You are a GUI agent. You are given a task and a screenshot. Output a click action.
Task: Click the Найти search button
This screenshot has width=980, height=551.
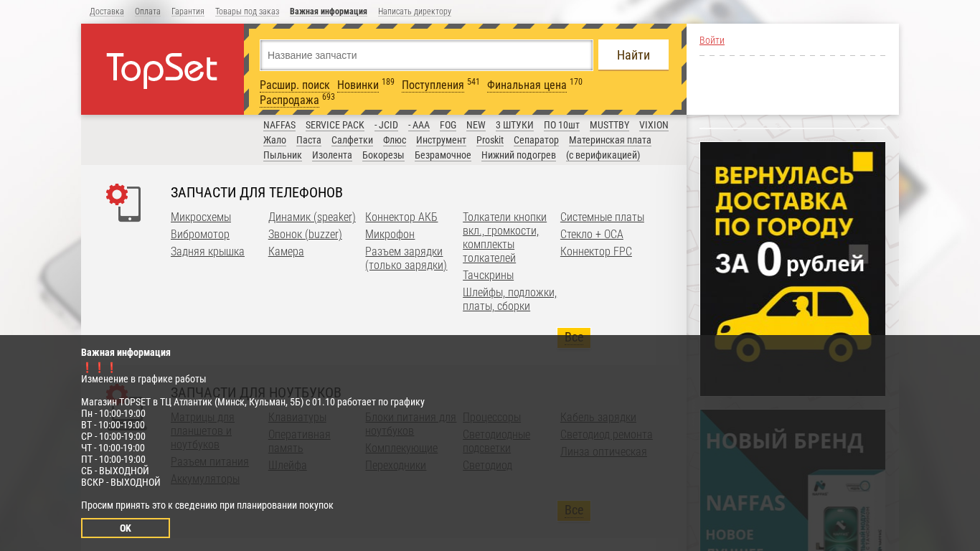pyautogui.click(x=633, y=55)
